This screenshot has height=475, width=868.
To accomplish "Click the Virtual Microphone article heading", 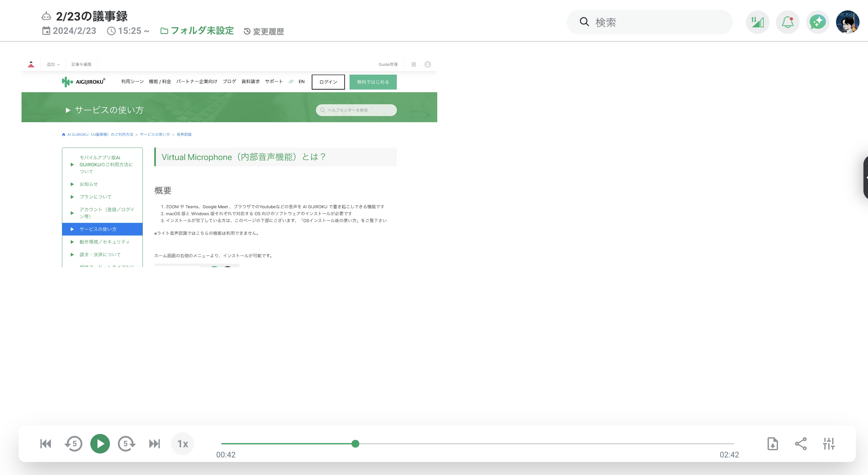I will coord(244,157).
